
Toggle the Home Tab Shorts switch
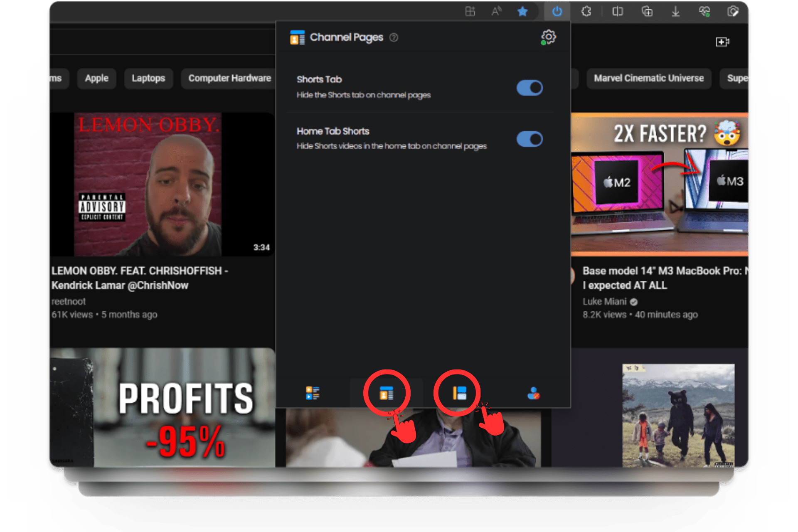pos(530,139)
